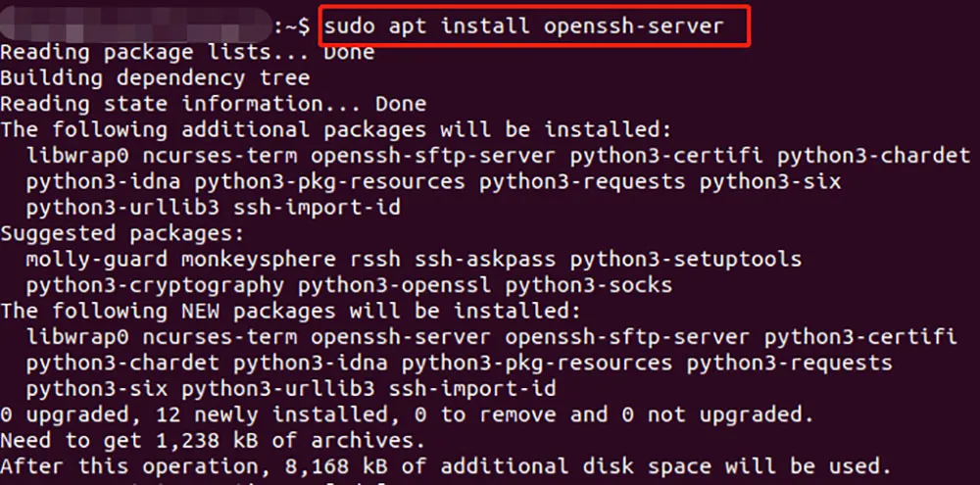Click the highlighted sudo apt install openssh-server command

(x=533, y=25)
